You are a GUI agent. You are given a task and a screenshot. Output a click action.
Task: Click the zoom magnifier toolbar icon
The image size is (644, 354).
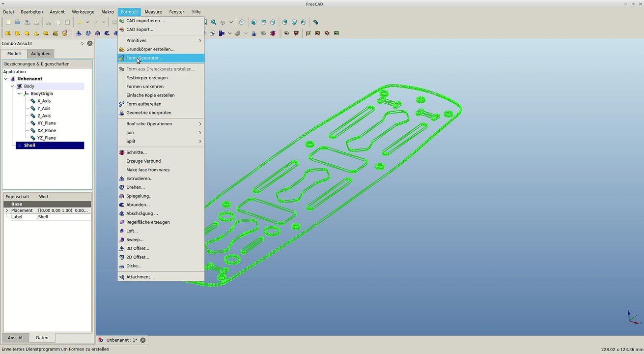[214, 22]
